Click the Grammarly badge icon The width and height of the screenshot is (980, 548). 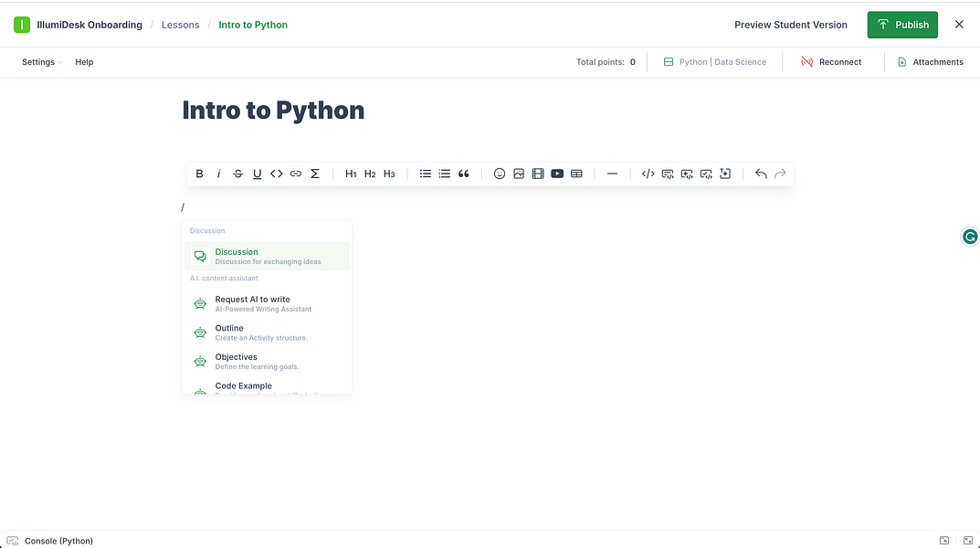(970, 237)
